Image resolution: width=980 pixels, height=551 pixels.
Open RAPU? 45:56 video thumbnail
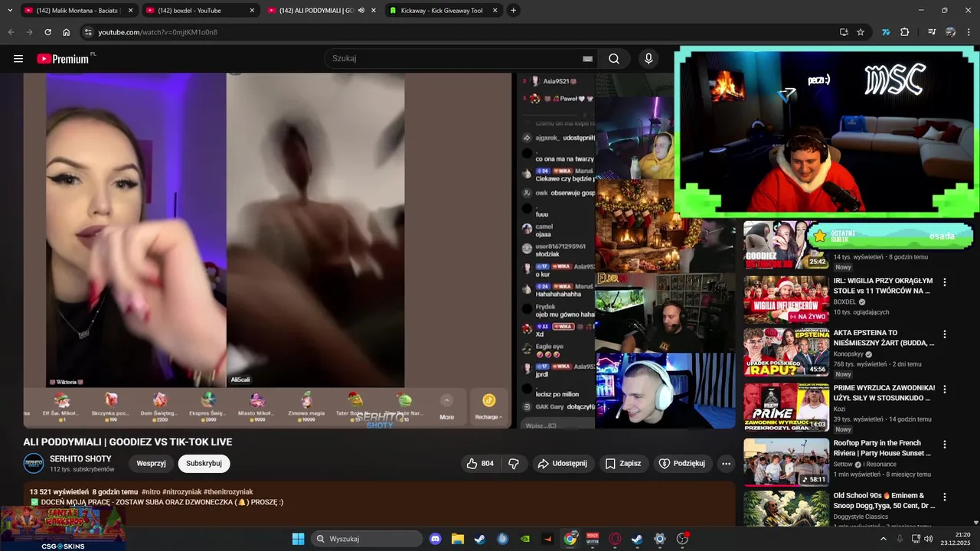(x=786, y=352)
